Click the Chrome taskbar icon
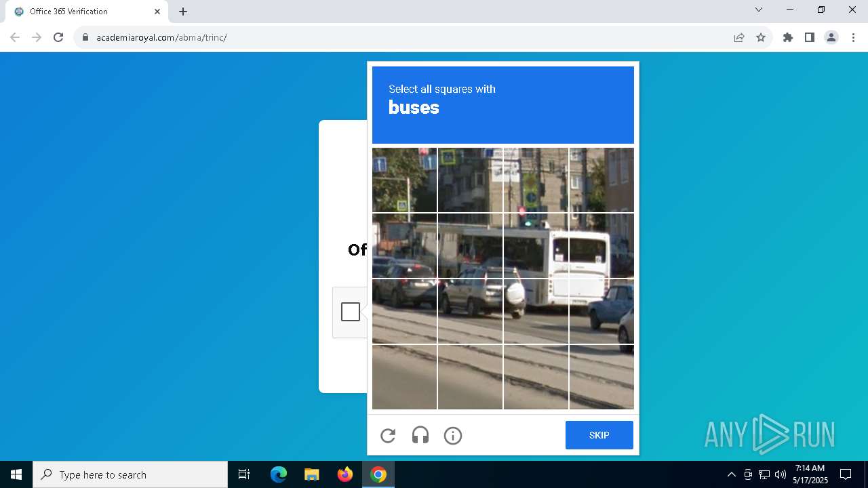 (378, 474)
